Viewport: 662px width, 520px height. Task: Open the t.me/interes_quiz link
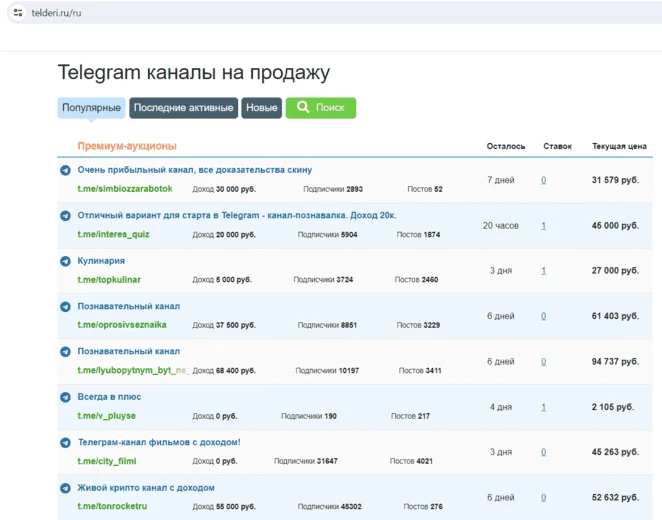click(x=113, y=234)
